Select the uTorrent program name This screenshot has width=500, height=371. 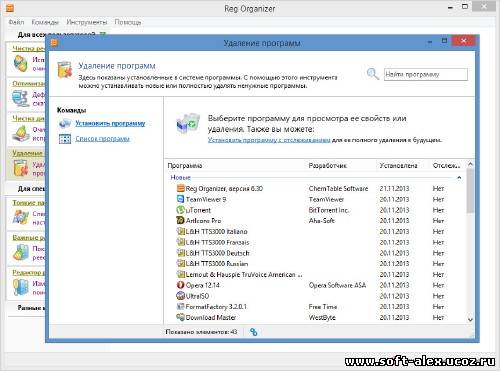[x=198, y=210]
